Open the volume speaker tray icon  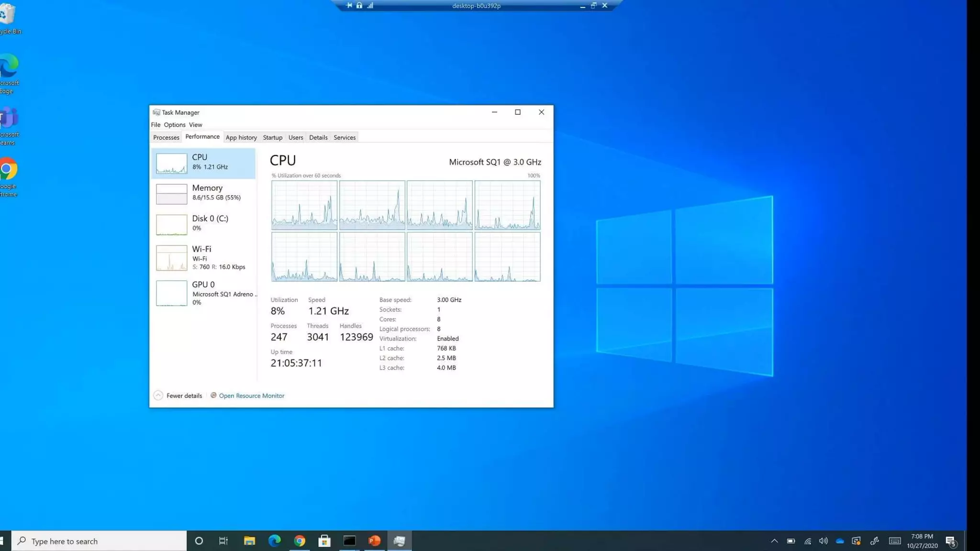click(823, 541)
